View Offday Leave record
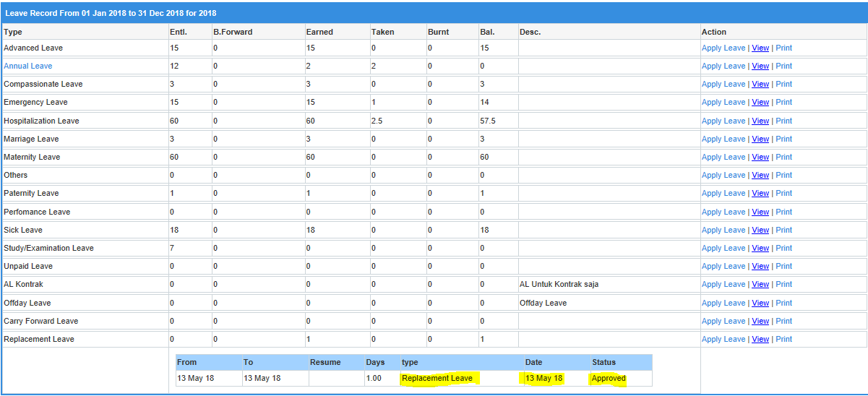The width and height of the screenshot is (868, 396). [760, 303]
